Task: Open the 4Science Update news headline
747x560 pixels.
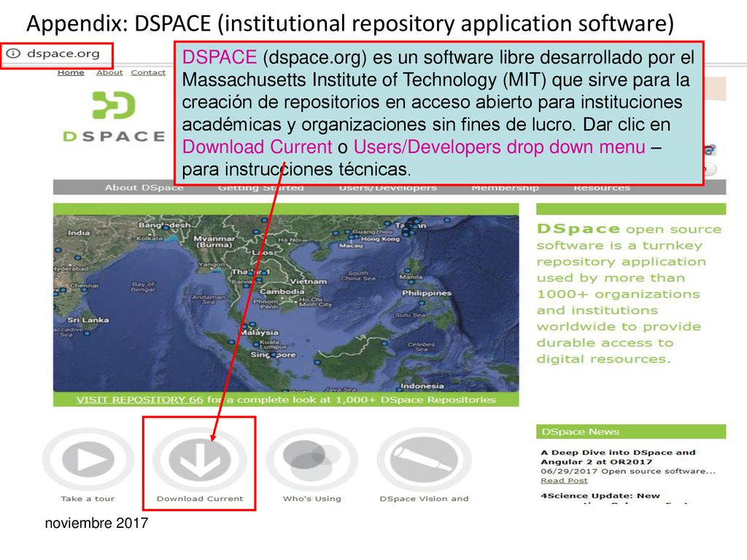Action: 600,496
